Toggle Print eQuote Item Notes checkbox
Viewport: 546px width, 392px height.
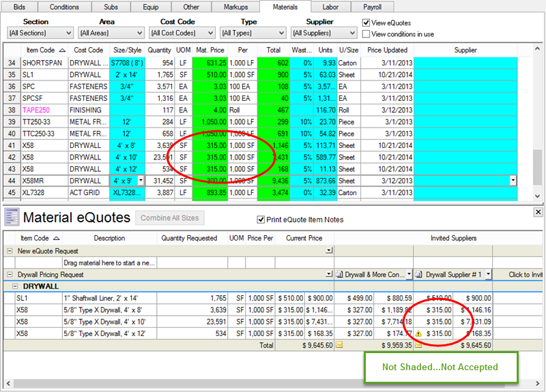point(261,220)
